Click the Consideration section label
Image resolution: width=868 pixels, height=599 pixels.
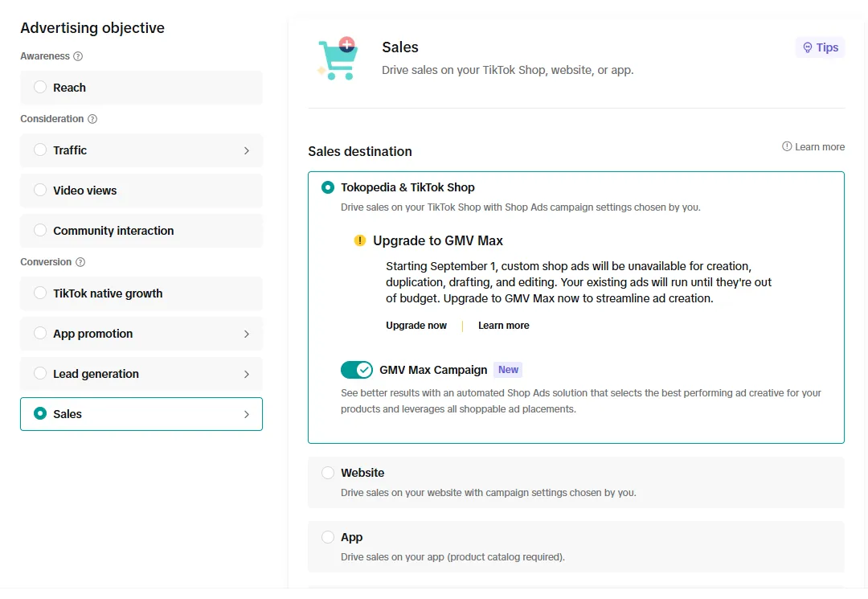pyautogui.click(x=52, y=118)
